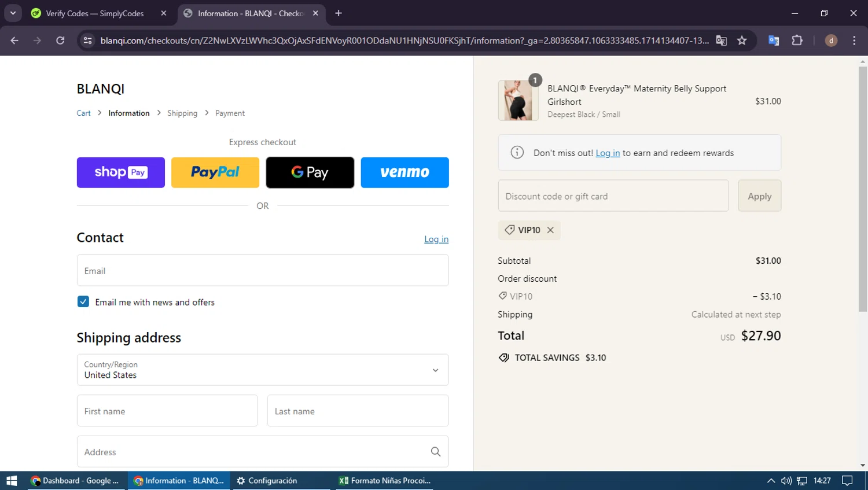Toggle Email me with news and offers
Screen dimensions: 868x490
tap(83, 302)
